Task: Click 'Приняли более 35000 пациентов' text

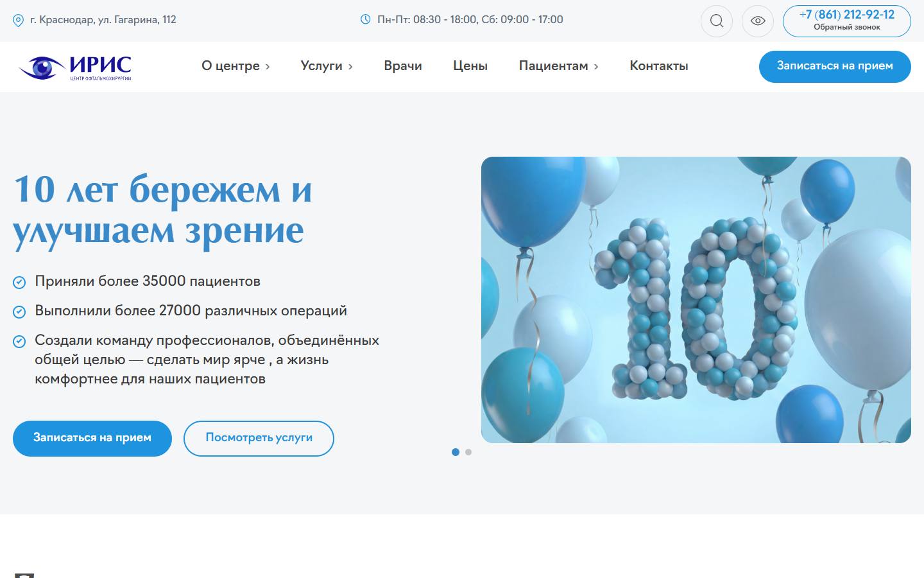Action: point(148,281)
